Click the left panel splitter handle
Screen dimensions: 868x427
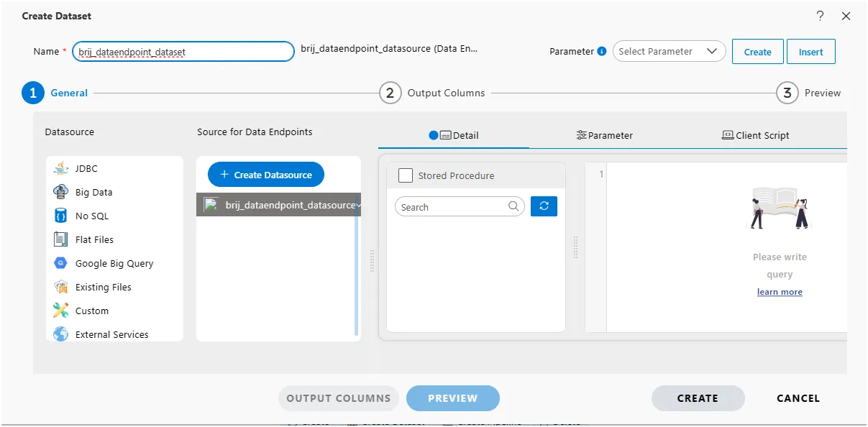372,260
